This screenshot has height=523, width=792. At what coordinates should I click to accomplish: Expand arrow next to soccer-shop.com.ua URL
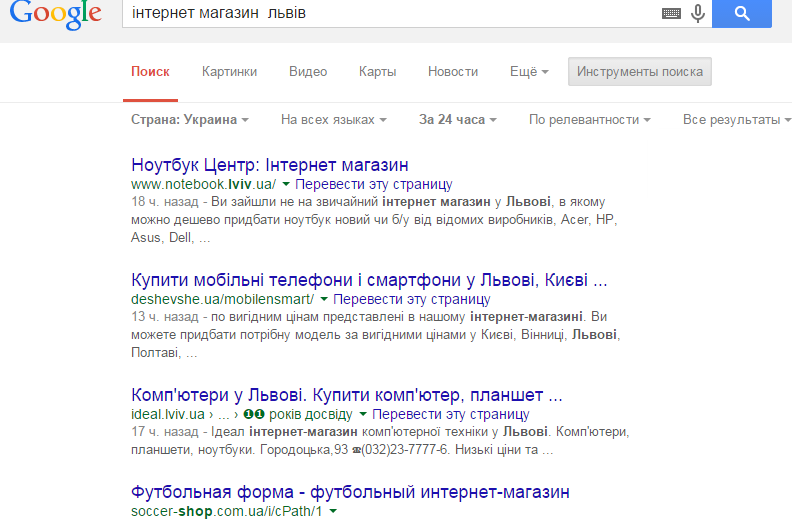pyautogui.click(x=333, y=511)
